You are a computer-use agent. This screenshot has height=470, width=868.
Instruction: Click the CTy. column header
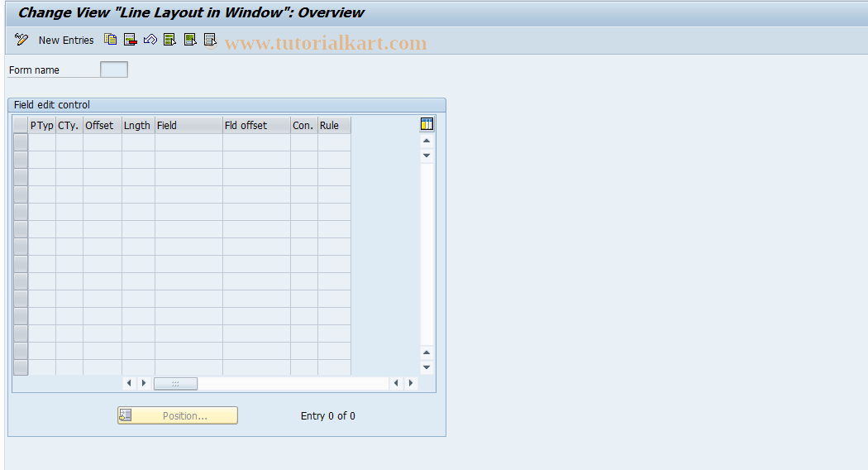pos(69,125)
